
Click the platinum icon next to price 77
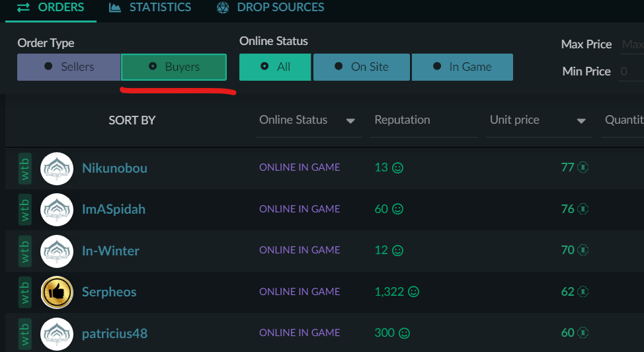tap(583, 167)
